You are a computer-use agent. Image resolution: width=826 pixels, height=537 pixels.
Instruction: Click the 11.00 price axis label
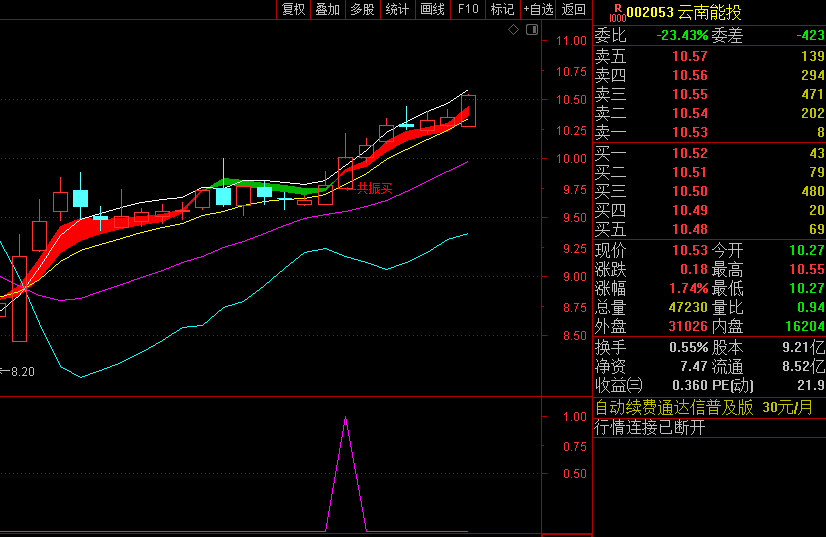(x=571, y=41)
